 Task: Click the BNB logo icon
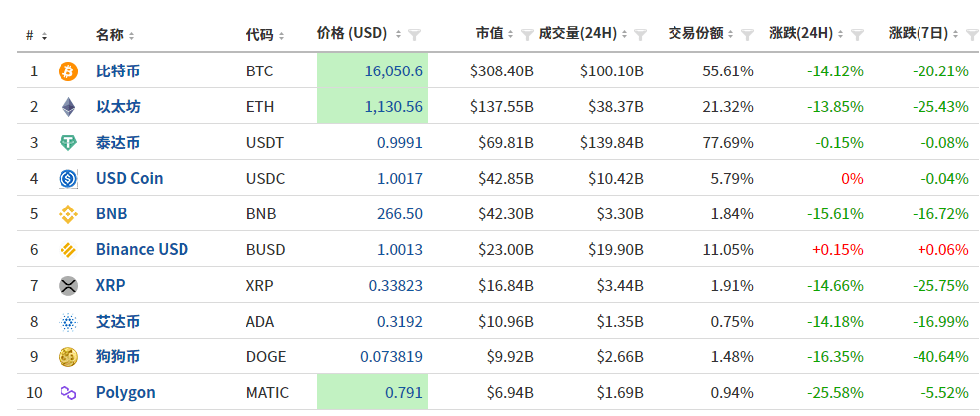pos(68,214)
